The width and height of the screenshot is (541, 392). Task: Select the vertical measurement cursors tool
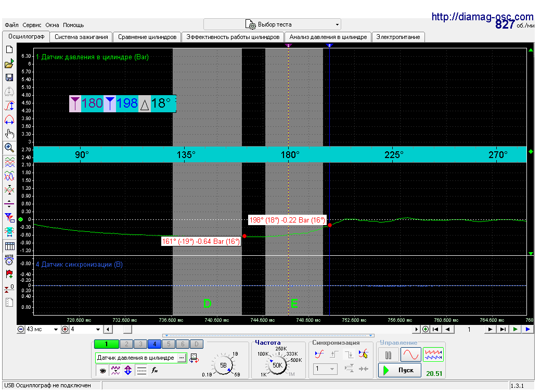(x=9, y=106)
